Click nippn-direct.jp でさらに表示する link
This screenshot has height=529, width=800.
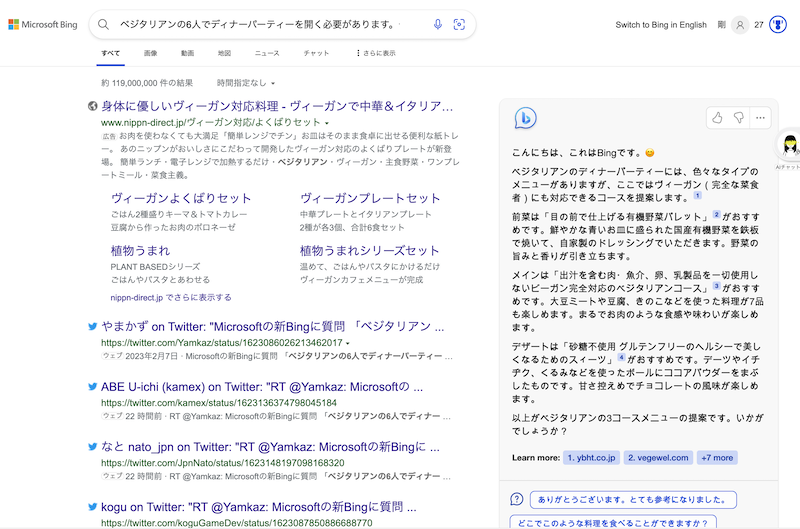click(x=171, y=297)
